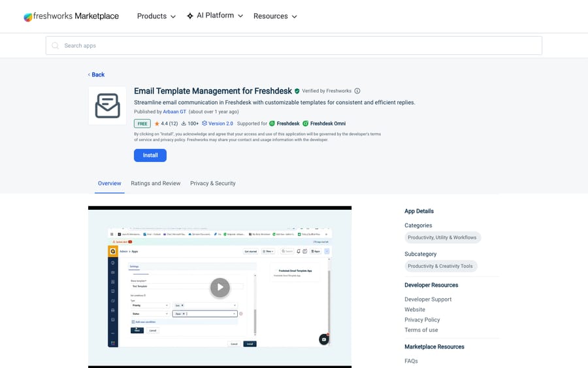
Task: Go Back to previous page
Action: click(97, 75)
